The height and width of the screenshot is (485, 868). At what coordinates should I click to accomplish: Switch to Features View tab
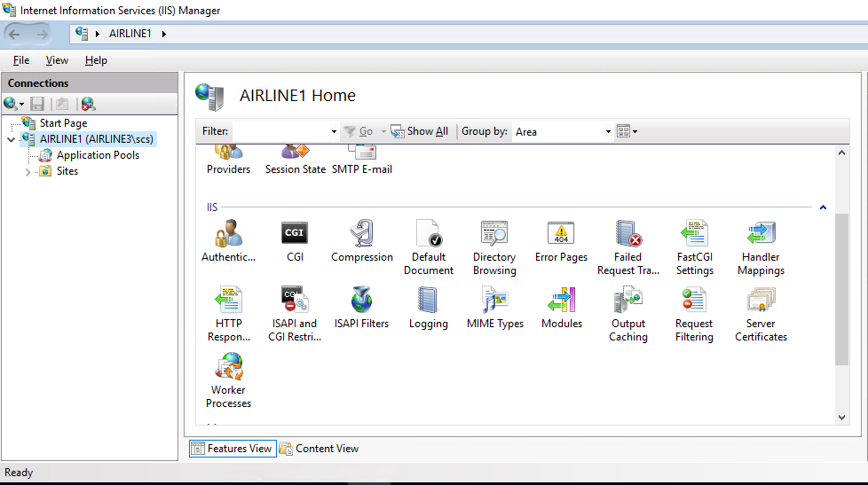tap(233, 449)
